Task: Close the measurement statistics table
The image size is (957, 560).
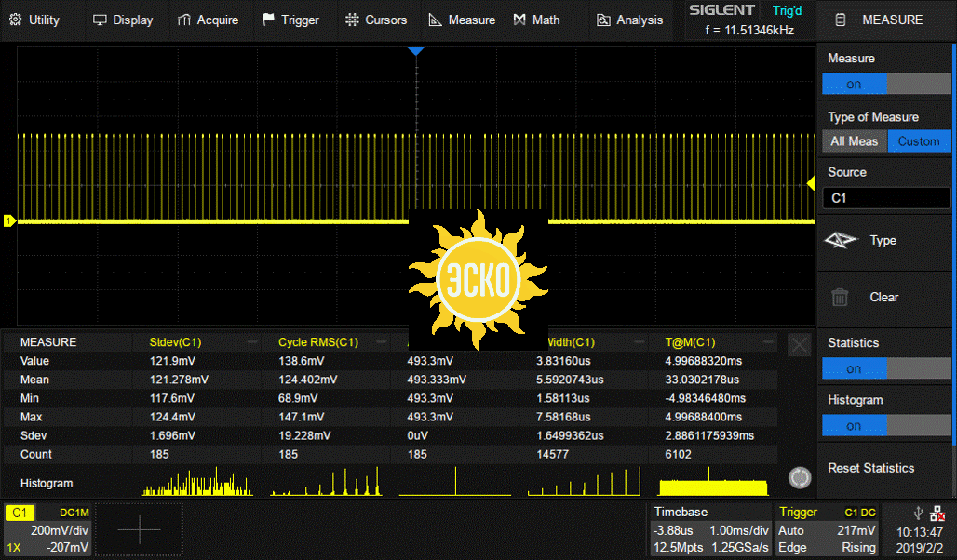Action: pos(799,345)
